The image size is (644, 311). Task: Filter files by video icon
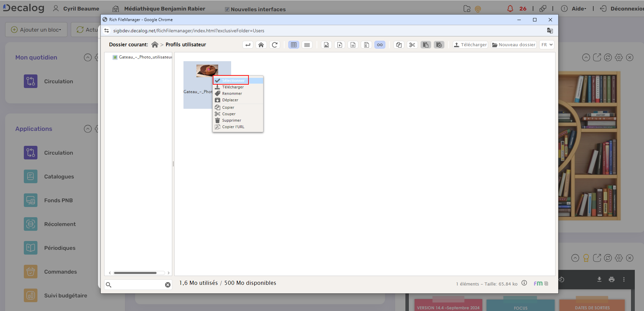click(340, 45)
